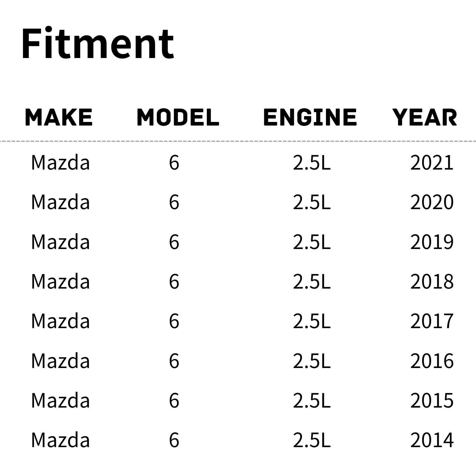
Task: Click Mazda in the 2021 row
Action: [60, 163]
